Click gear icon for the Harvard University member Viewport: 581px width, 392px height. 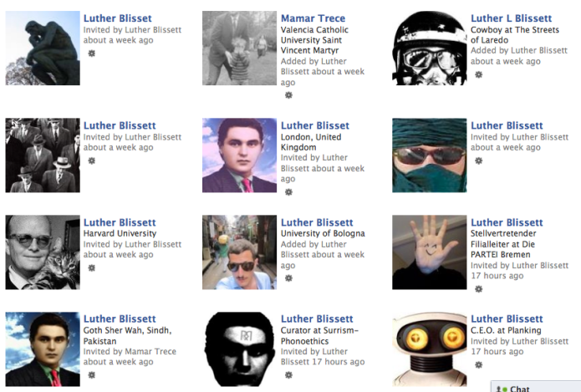click(x=91, y=268)
